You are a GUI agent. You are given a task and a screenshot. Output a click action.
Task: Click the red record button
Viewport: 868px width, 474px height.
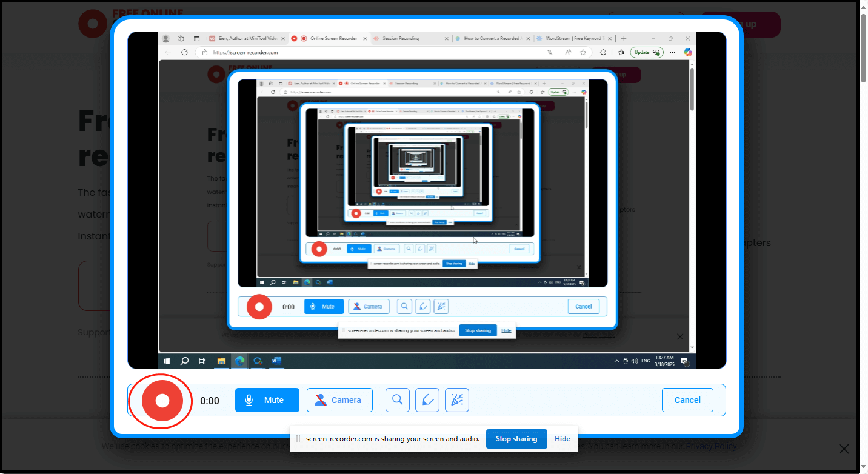160,400
